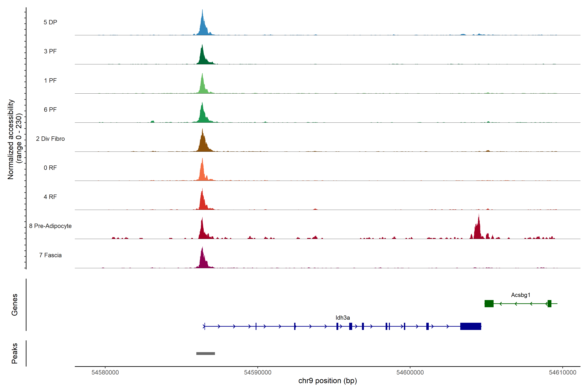Click the 54590000 axis tick label
This screenshot has height=392, width=588.
pos(258,372)
